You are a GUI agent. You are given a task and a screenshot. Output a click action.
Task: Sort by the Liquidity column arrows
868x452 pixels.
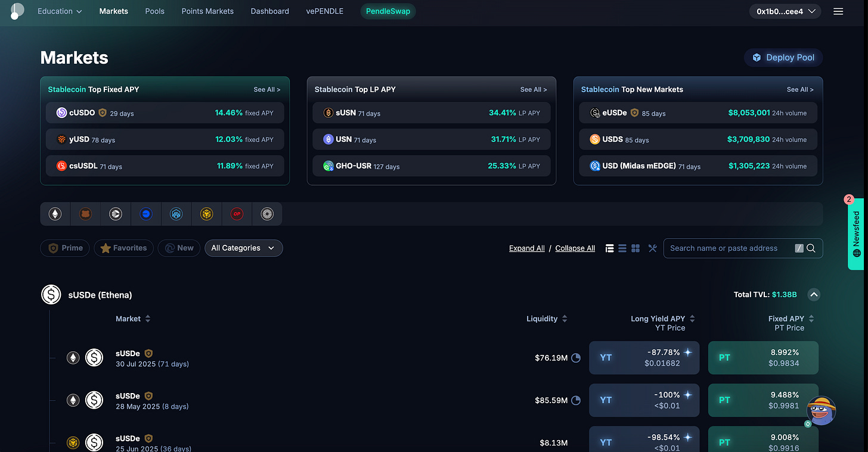(565, 319)
